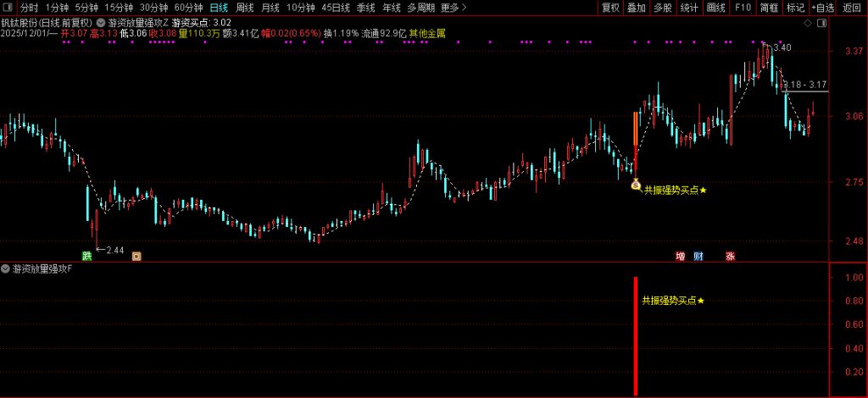Toggle the side panel icon at top-left

click(6, 8)
